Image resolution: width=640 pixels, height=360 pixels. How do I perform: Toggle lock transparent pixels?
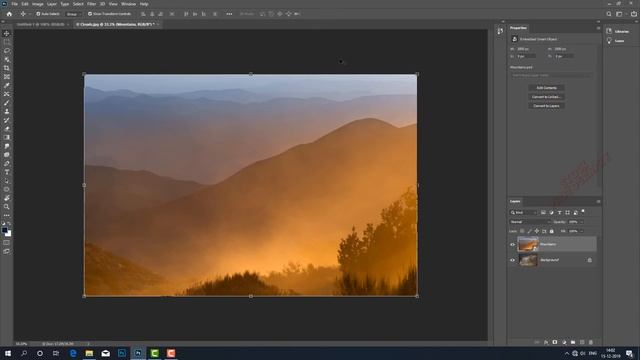[522, 231]
